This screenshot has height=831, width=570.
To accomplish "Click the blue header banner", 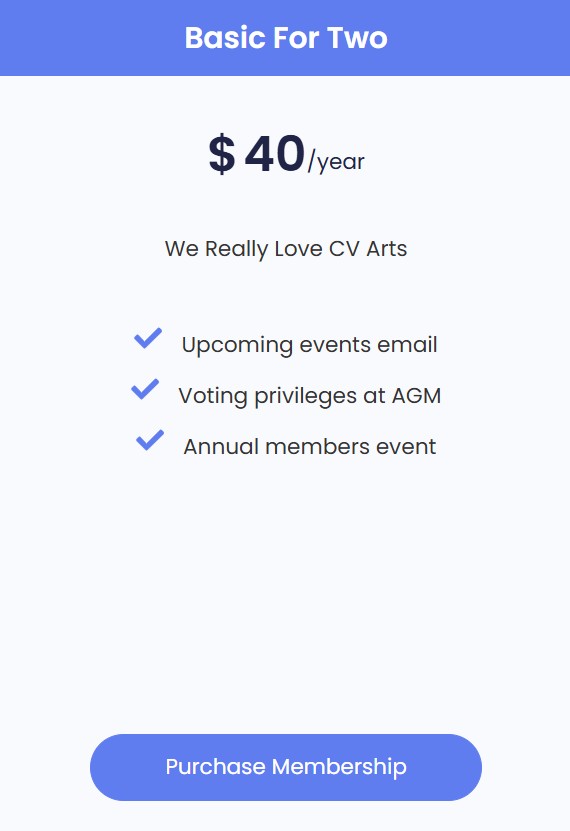I will pos(285,38).
